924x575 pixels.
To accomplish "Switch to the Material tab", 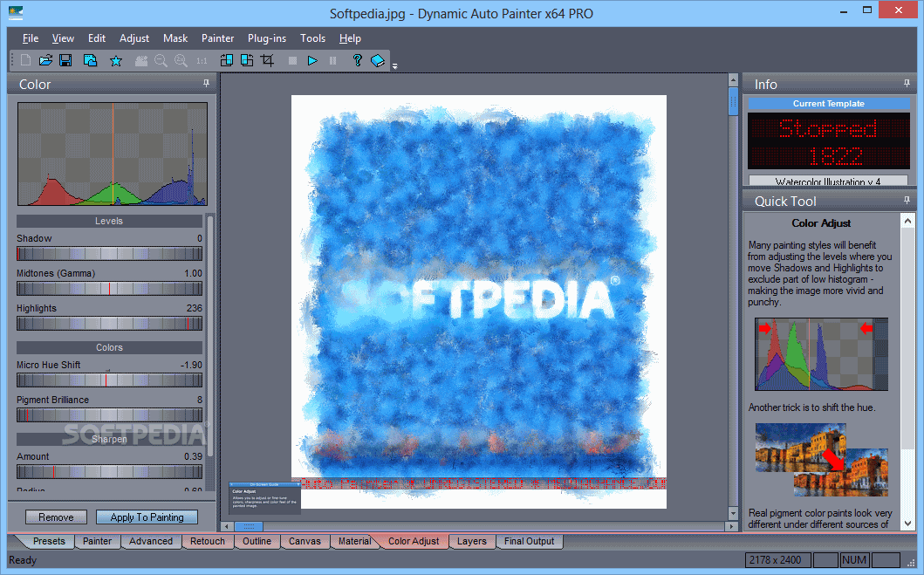I will 354,541.
